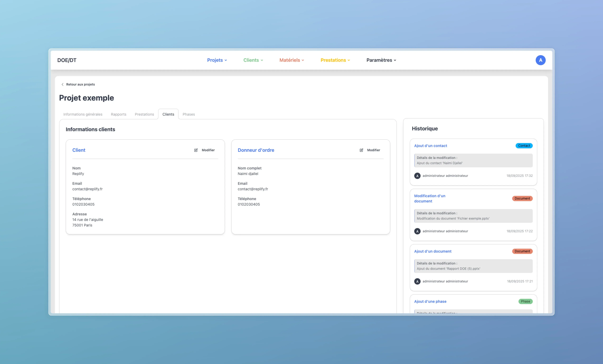Open the Clients navigation dropdown

pos(253,60)
